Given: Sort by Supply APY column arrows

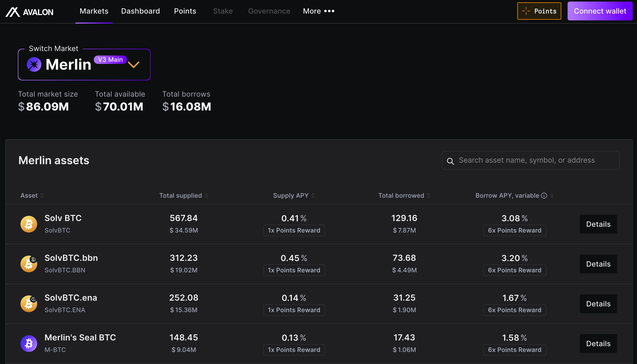Looking at the screenshot, I should 313,196.
